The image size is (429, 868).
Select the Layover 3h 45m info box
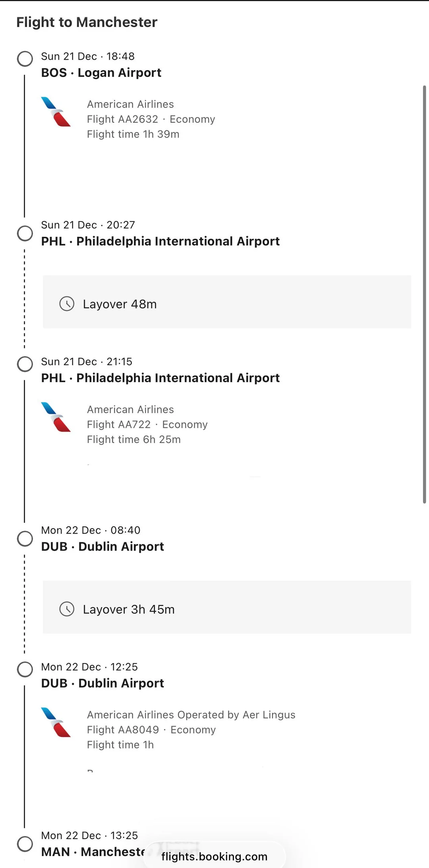[x=227, y=607]
